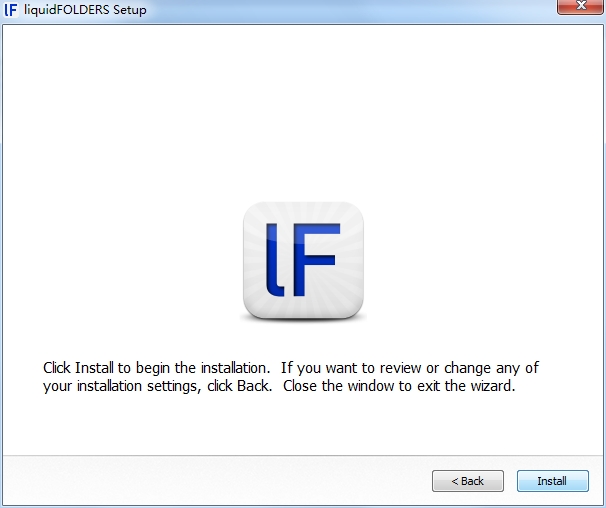Click the Install button
Image resolution: width=606 pixels, height=508 pixels.
[553, 481]
